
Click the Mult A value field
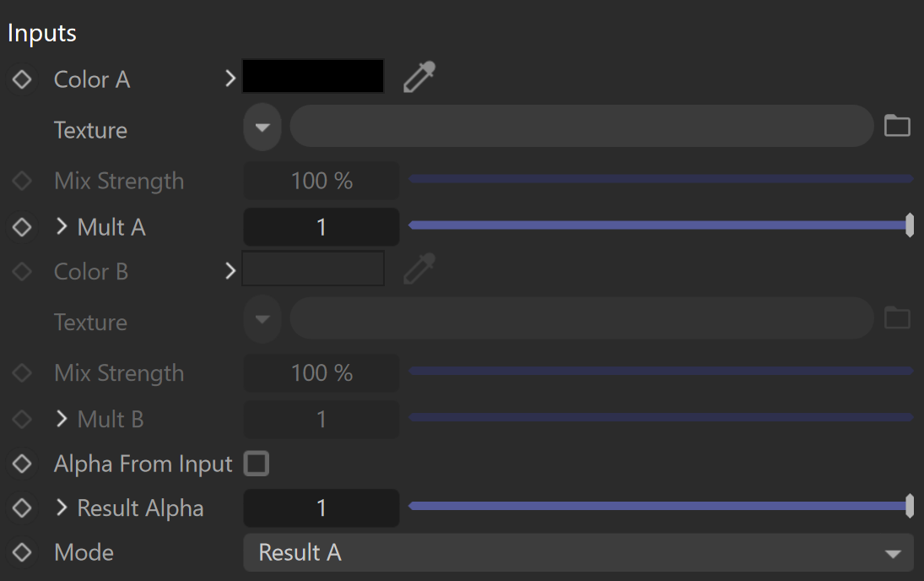pyautogui.click(x=322, y=227)
